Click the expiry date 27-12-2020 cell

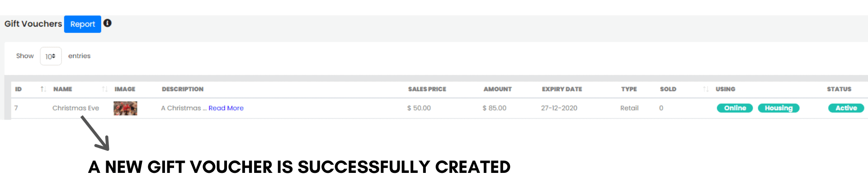[x=559, y=108]
